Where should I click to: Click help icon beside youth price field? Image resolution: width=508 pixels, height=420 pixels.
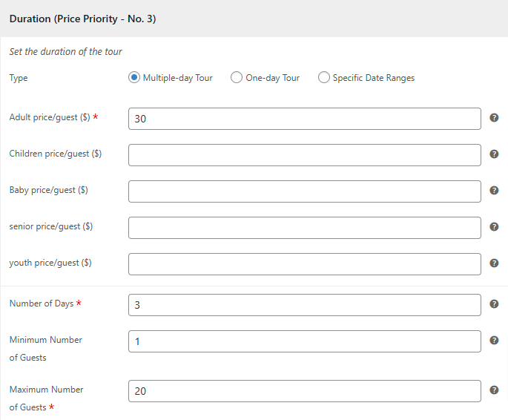click(x=494, y=263)
